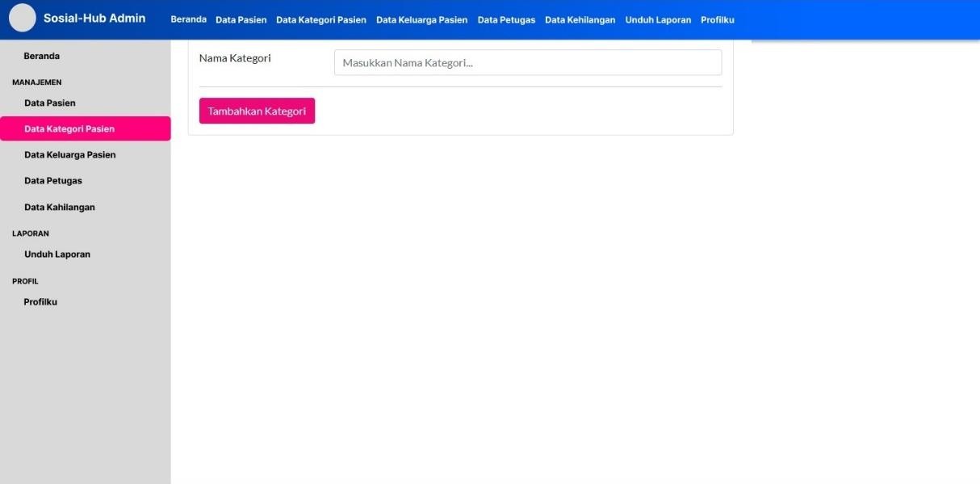Open Beranda in the top navigation bar
Image resolution: width=980 pixels, height=484 pixels.
click(x=188, y=19)
